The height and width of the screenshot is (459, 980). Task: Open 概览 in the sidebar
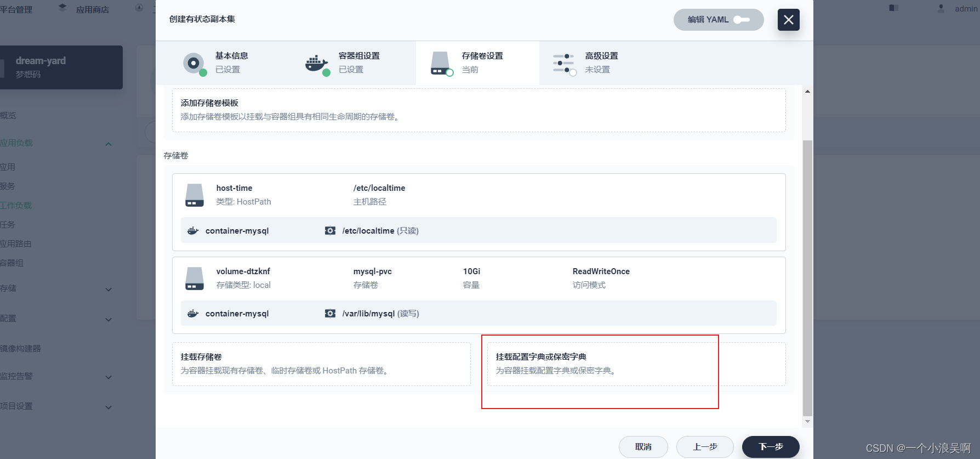click(8, 116)
